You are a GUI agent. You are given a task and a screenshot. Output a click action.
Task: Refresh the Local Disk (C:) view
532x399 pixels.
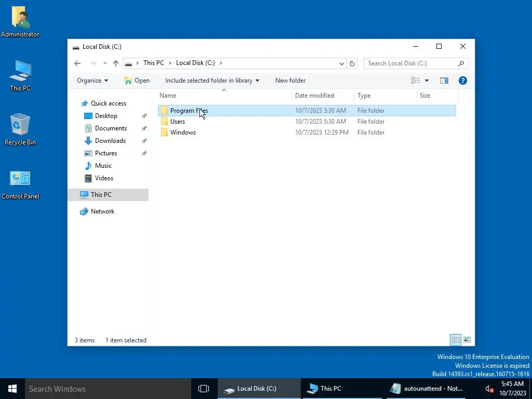pos(352,63)
